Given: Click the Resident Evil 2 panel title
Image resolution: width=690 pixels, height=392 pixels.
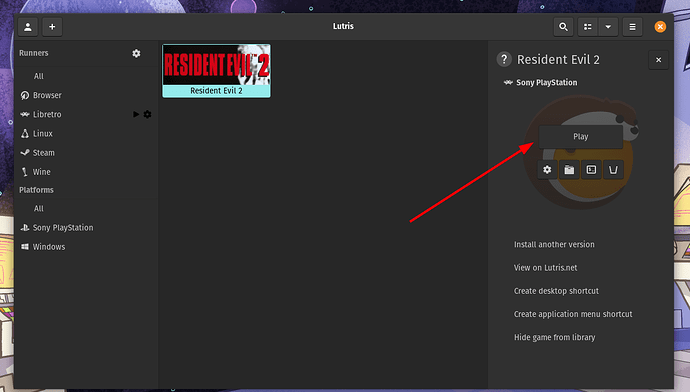Looking at the screenshot, I should click(x=558, y=59).
